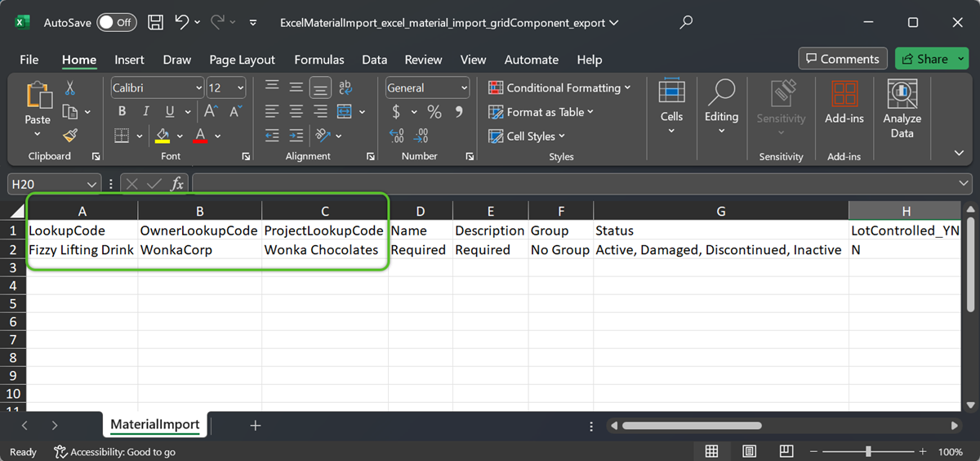The height and width of the screenshot is (461, 980).
Task: Switch to Page Layout tab
Action: click(242, 60)
